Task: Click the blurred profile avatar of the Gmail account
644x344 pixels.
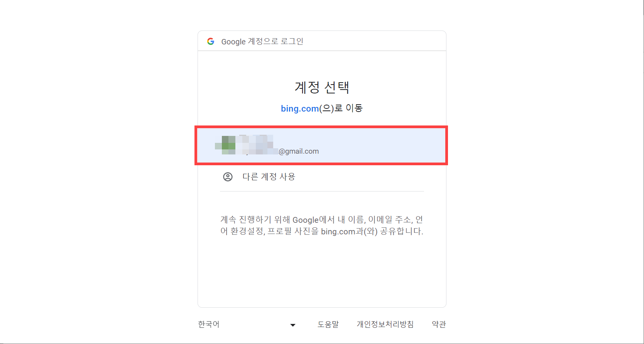Action: pyautogui.click(x=225, y=145)
